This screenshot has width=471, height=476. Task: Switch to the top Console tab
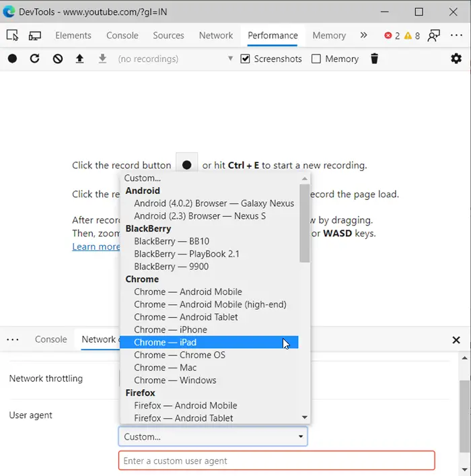[122, 36]
